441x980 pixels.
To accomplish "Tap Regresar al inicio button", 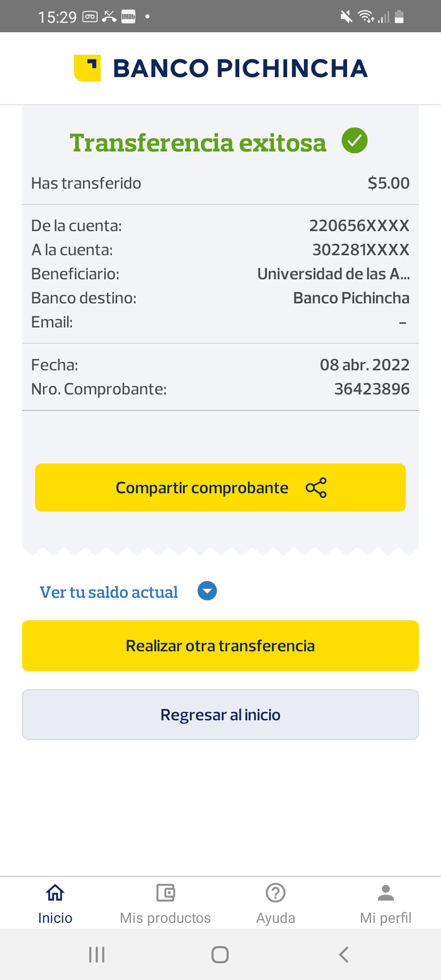I will tap(220, 715).
